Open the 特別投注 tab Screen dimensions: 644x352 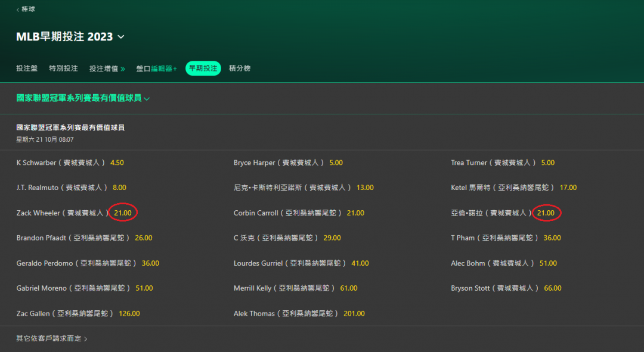(x=63, y=68)
